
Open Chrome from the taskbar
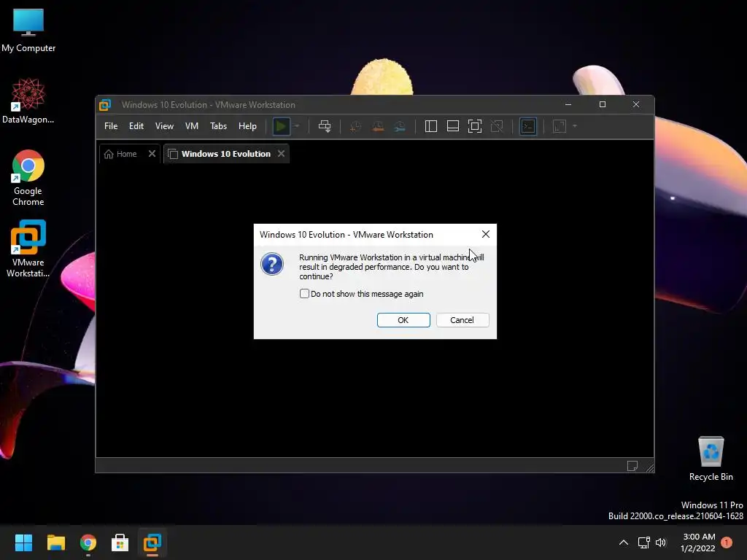pyautogui.click(x=88, y=542)
